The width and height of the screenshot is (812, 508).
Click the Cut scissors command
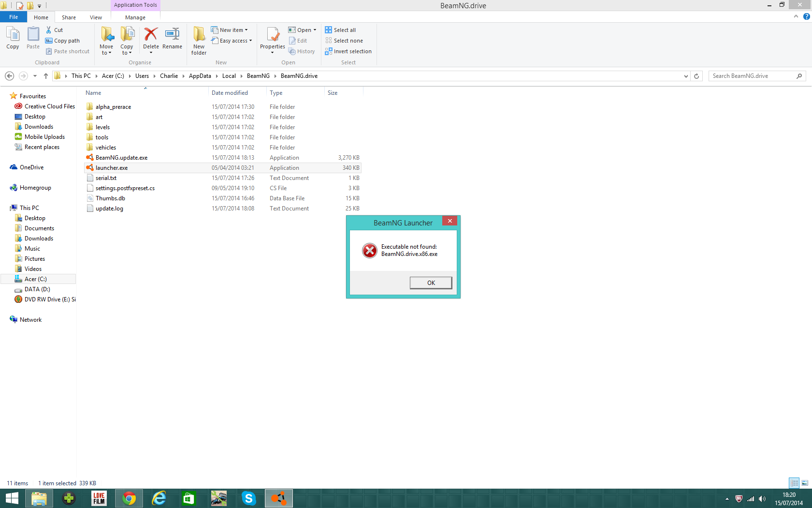tap(54, 30)
